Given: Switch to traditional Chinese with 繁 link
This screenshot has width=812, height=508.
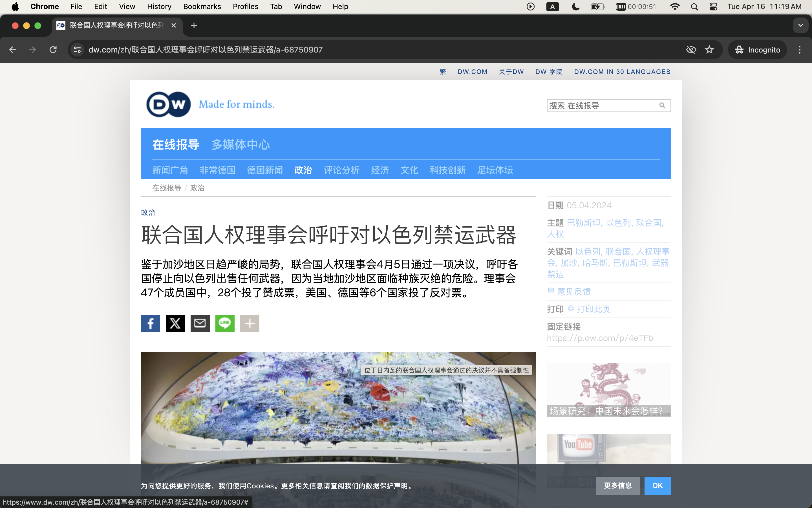Looking at the screenshot, I should click(443, 72).
